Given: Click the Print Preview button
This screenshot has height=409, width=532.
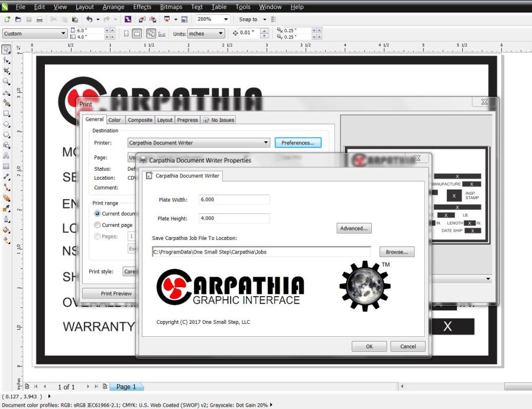Looking at the screenshot, I should point(109,293).
